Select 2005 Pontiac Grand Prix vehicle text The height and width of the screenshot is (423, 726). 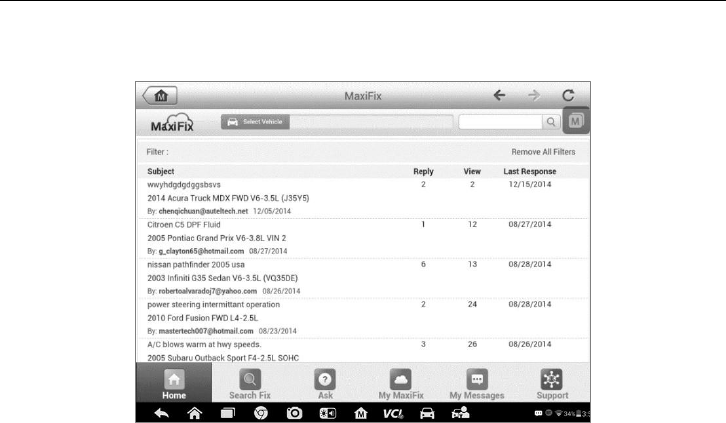[217, 238]
